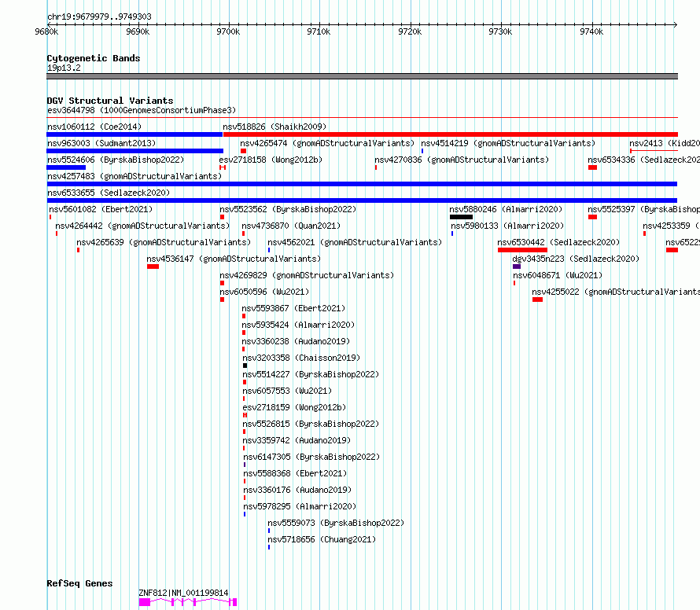Open nsv5980133 (Almarri2020) label
This screenshot has height=610, width=700.
click(x=507, y=226)
